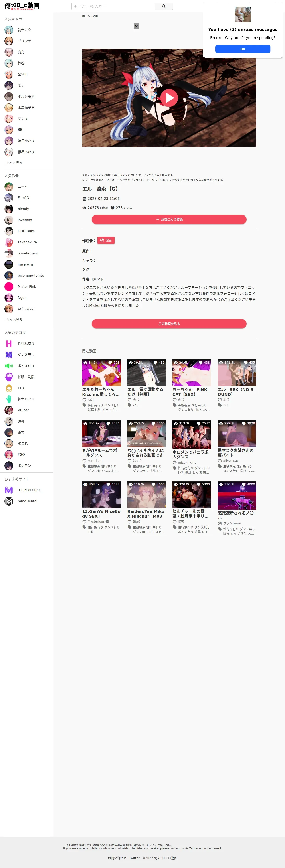Click the Silver Cat author name
285x868 pixels.
(230, 461)
